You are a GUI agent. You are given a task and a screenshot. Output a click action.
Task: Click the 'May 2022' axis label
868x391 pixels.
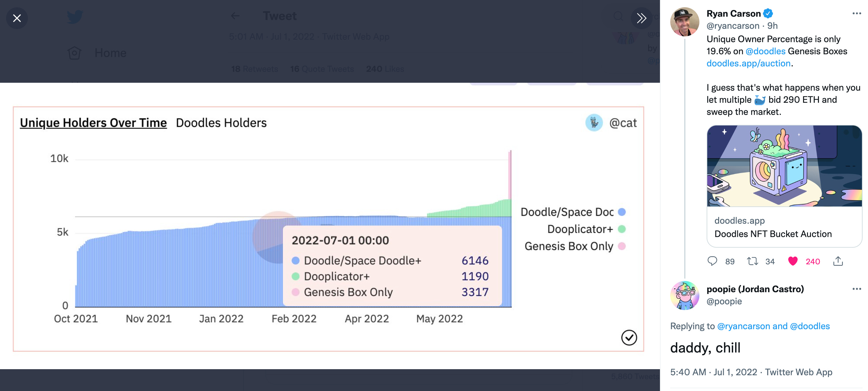click(x=439, y=319)
